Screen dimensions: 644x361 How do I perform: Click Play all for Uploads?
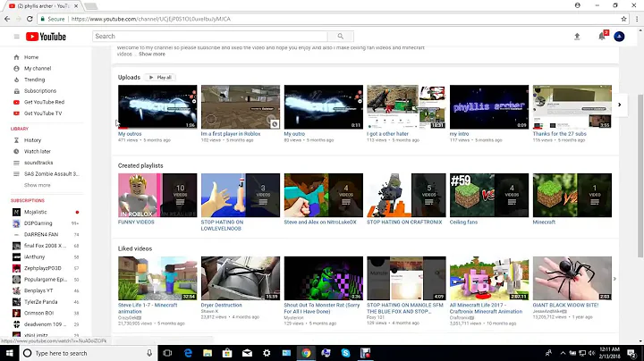tap(160, 77)
